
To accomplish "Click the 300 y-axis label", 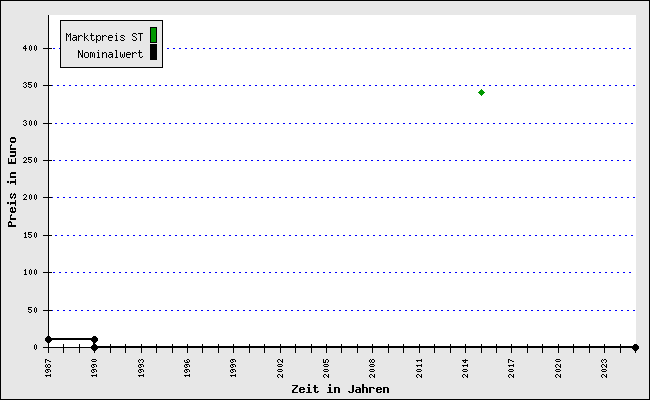I will click(30, 124).
